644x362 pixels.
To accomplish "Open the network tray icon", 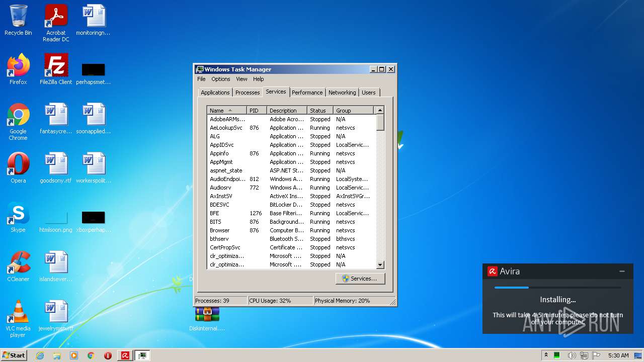I will pos(584,355).
